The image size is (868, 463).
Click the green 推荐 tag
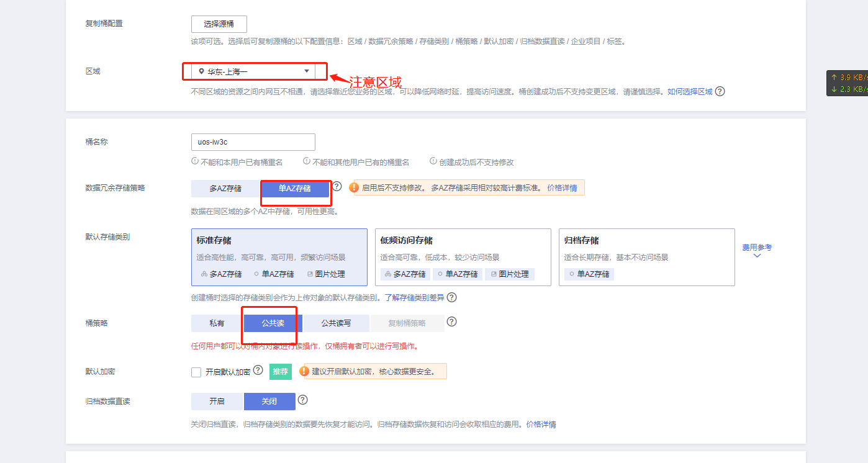tap(281, 372)
